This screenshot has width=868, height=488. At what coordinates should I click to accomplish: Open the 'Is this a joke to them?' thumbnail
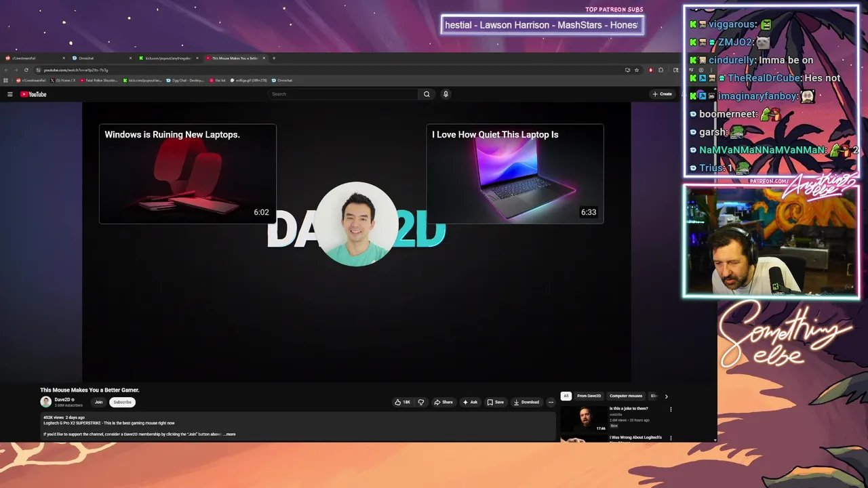[584, 419]
